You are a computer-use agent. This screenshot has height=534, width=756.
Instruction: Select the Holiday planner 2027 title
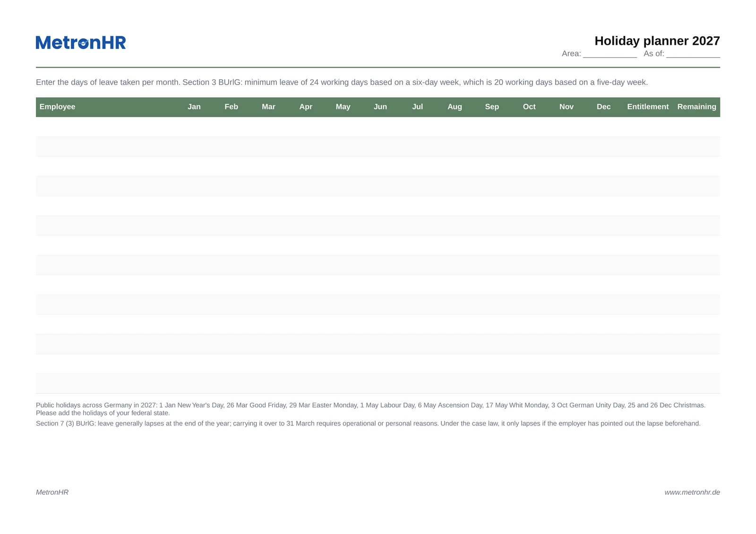[657, 41]
